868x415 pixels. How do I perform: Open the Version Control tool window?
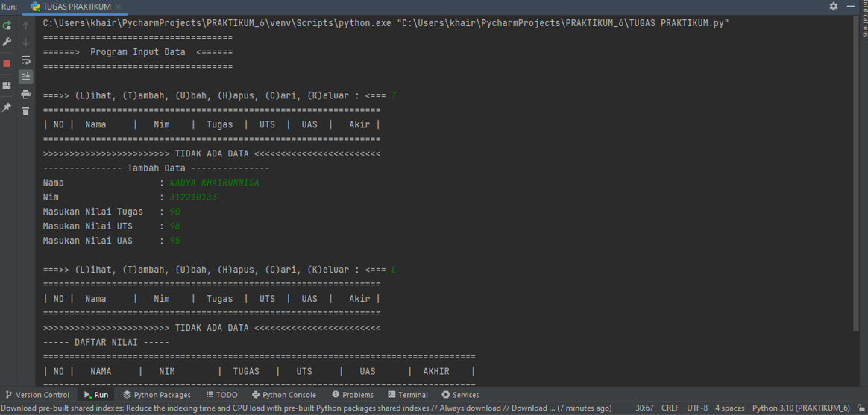[37, 395]
